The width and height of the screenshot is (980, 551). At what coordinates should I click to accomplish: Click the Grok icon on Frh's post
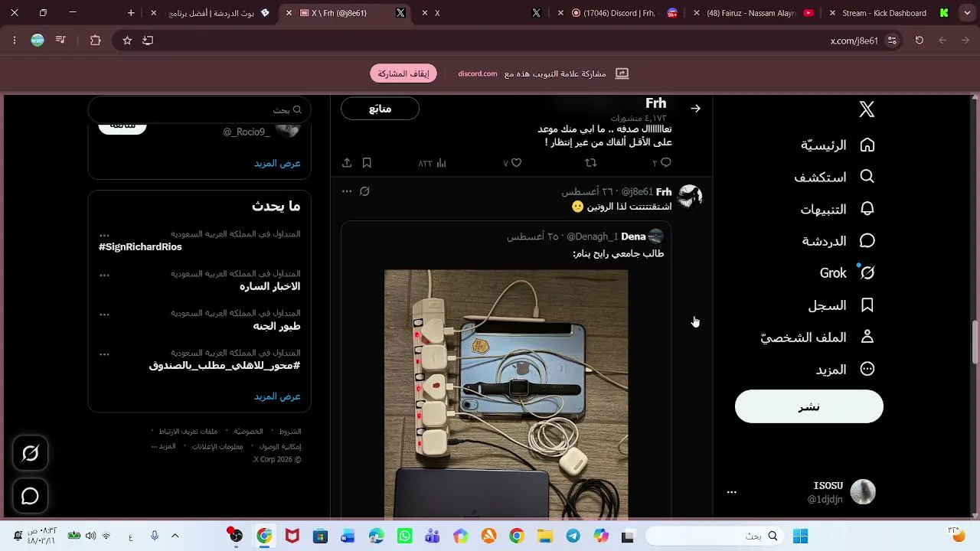point(365,191)
